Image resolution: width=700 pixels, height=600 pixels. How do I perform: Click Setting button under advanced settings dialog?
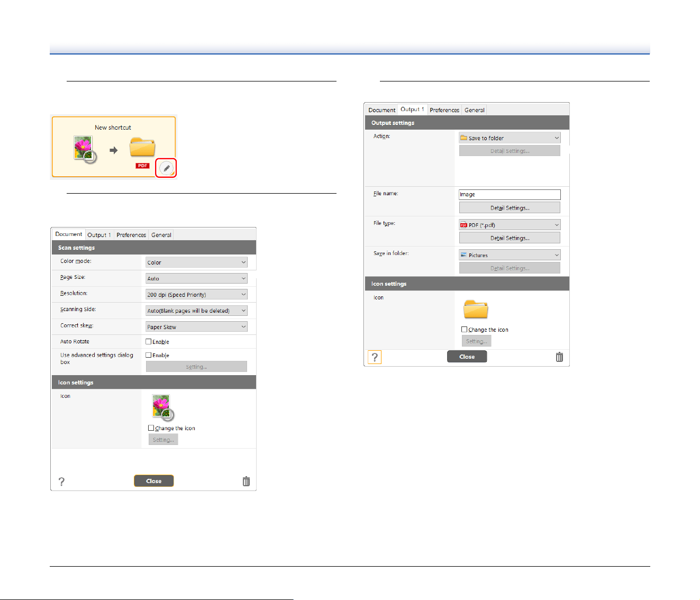coord(196,367)
